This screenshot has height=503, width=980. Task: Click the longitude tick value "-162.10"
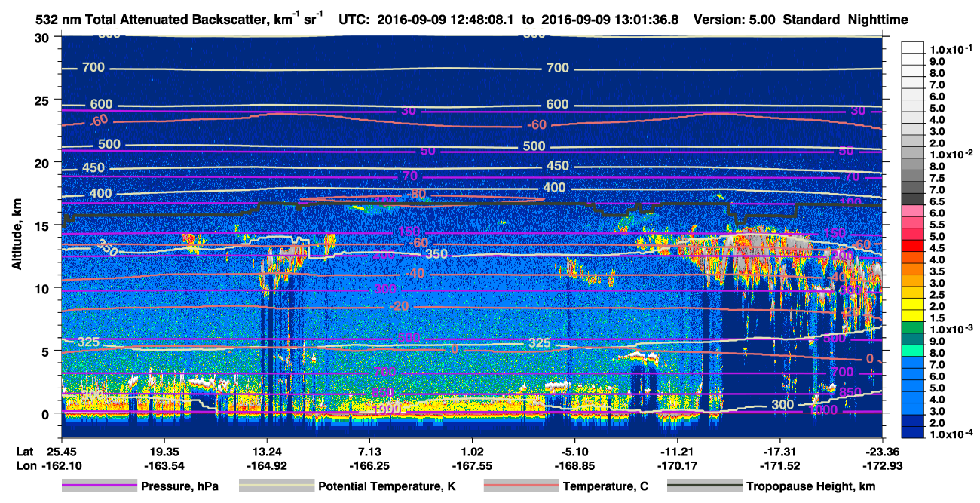[60, 465]
